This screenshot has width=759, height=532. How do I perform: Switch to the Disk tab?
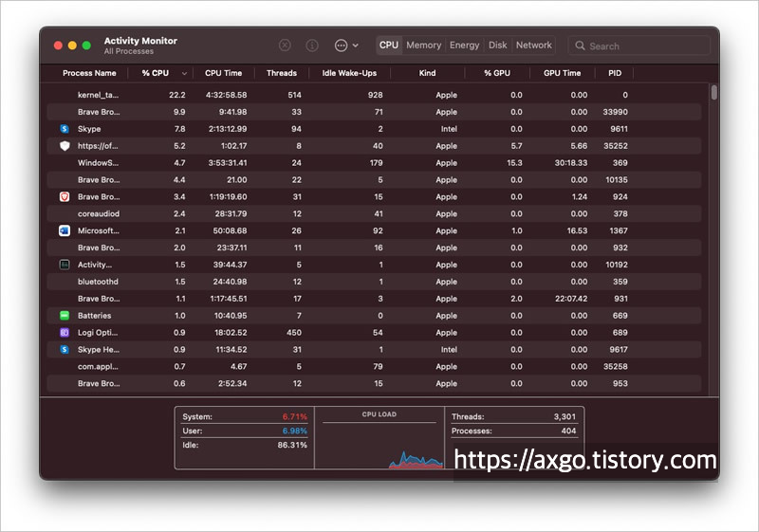(x=497, y=45)
